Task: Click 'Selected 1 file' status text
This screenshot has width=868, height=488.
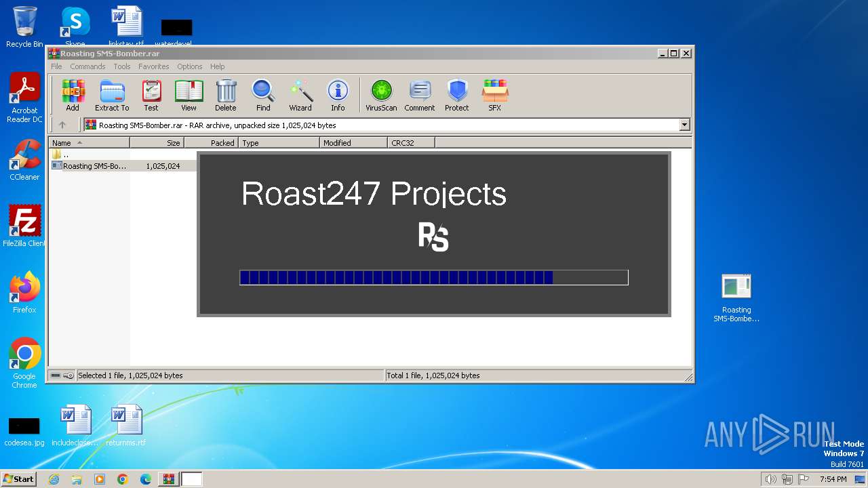Action: pos(130,375)
